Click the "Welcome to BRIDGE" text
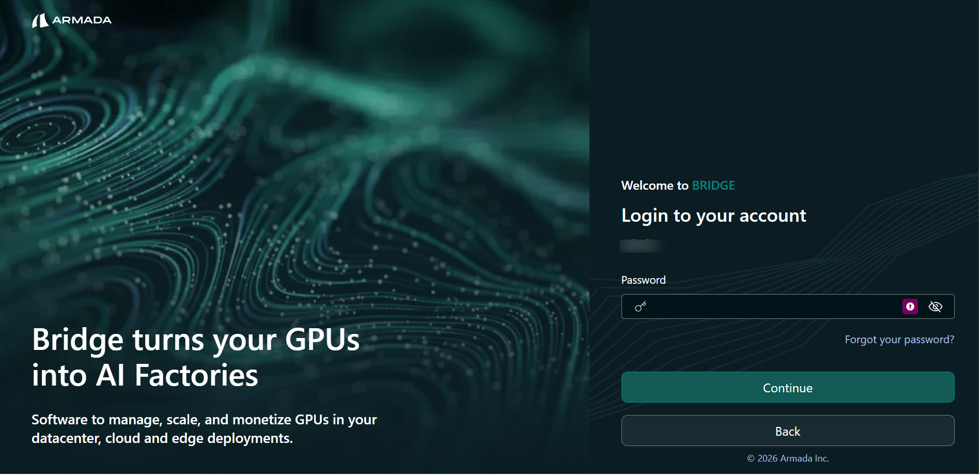 (x=678, y=186)
